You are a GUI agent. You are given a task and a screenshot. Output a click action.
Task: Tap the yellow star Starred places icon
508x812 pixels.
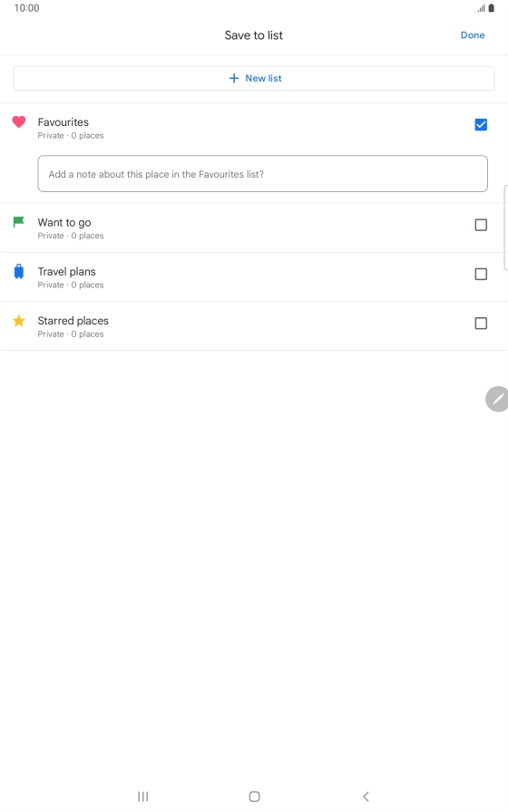pyautogui.click(x=19, y=321)
